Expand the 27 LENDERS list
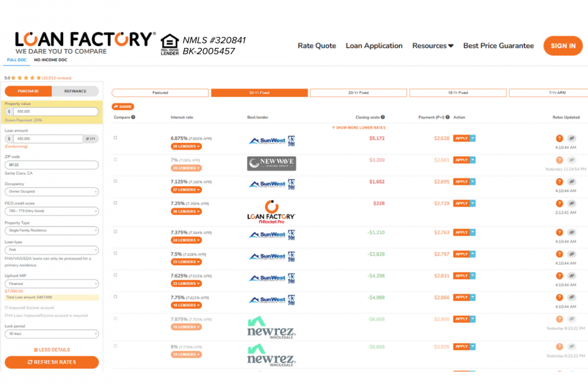Viewport: 588px width, 392px height. 186,190
